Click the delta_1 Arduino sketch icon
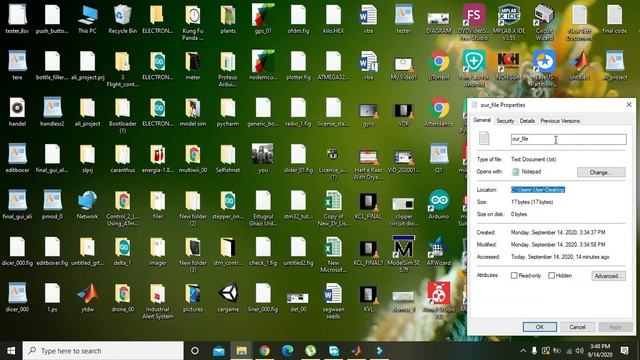 pos(122,251)
